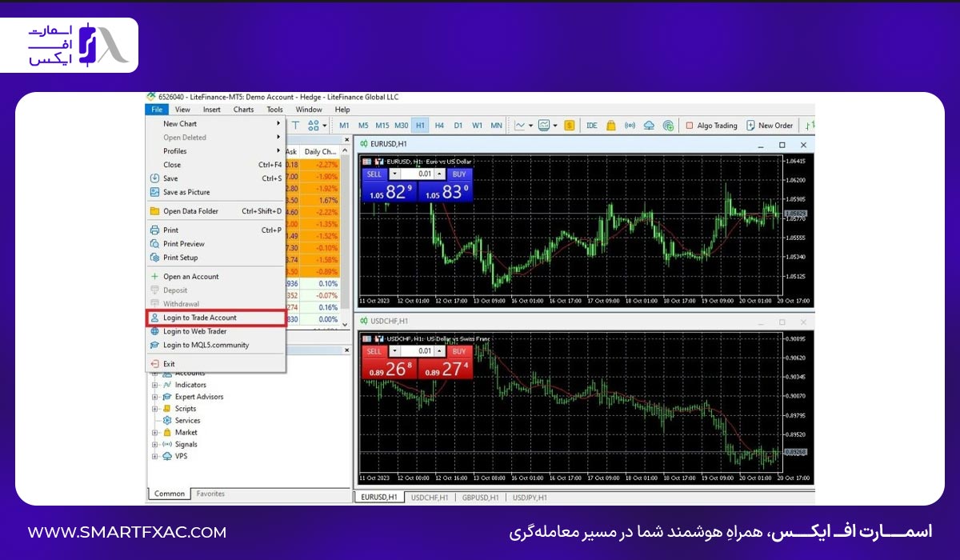Viewport: 960px width, 560px height.
Task: Expand Scripts tree node
Action: click(x=154, y=409)
